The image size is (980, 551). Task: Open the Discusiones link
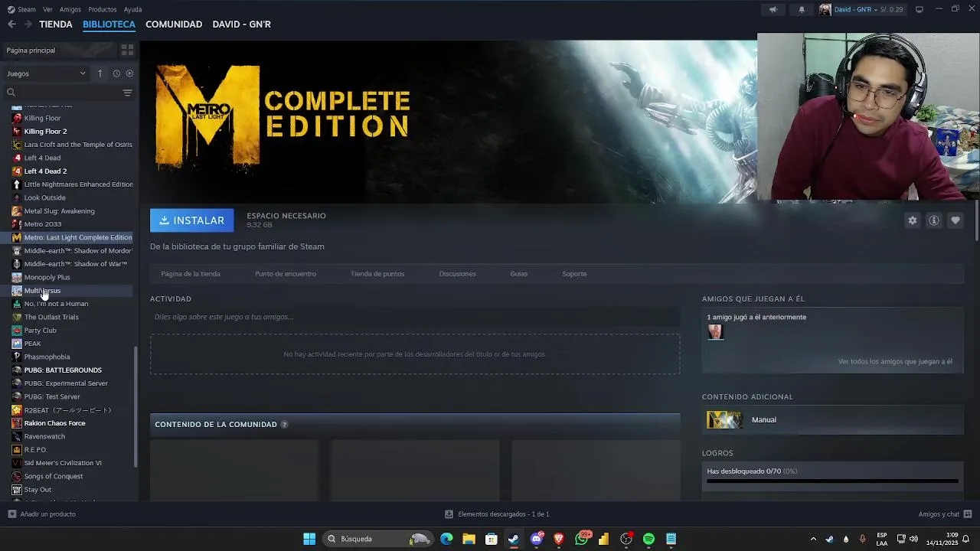(x=458, y=274)
